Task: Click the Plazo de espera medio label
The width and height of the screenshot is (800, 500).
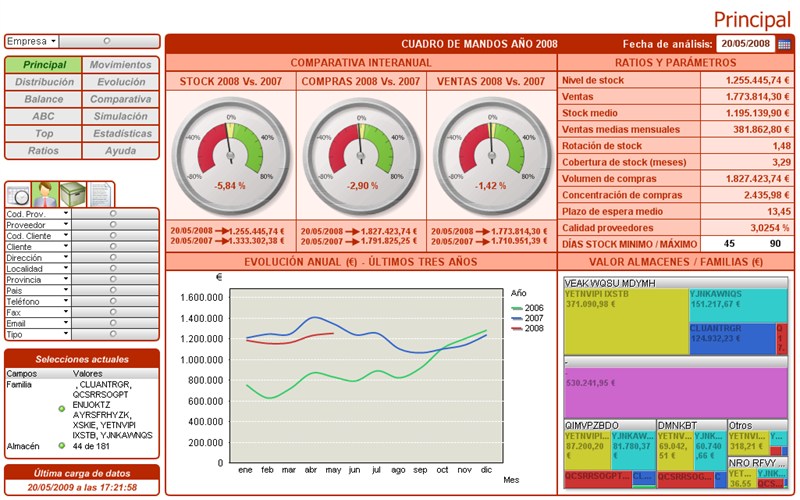Action: click(612, 211)
